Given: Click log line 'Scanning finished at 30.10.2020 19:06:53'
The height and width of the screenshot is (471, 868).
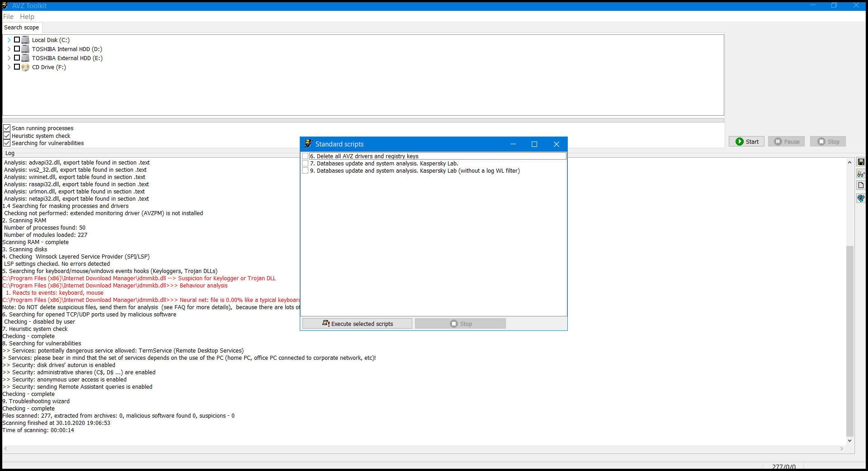Looking at the screenshot, I should tap(56, 423).
